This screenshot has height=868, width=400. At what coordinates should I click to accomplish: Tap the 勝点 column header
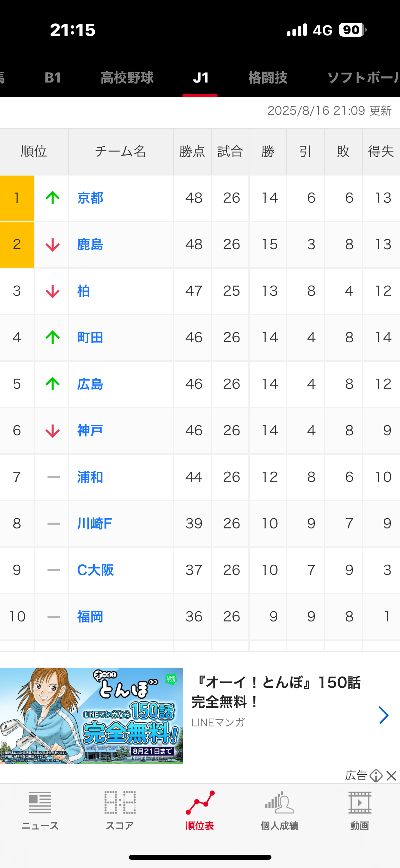point(192,151)
